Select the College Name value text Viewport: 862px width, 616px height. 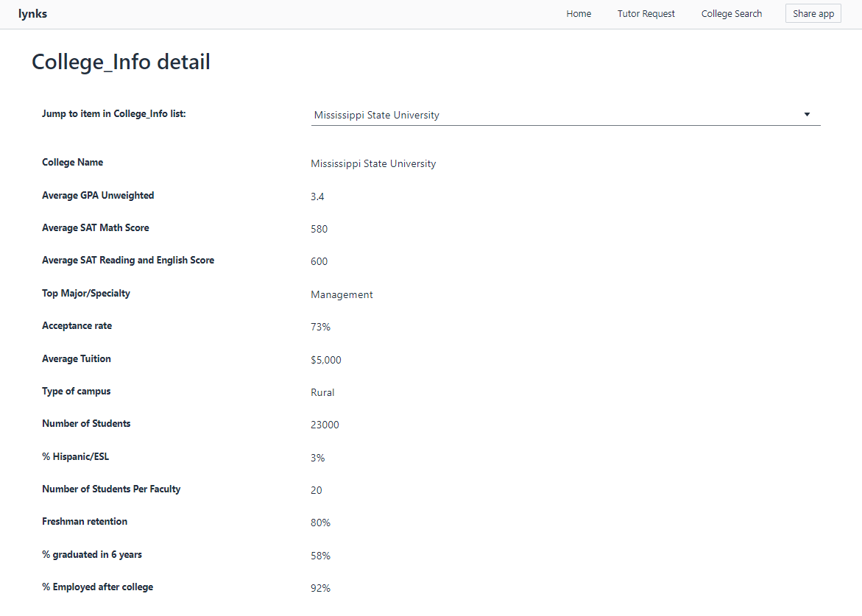[x=373, y=164]
